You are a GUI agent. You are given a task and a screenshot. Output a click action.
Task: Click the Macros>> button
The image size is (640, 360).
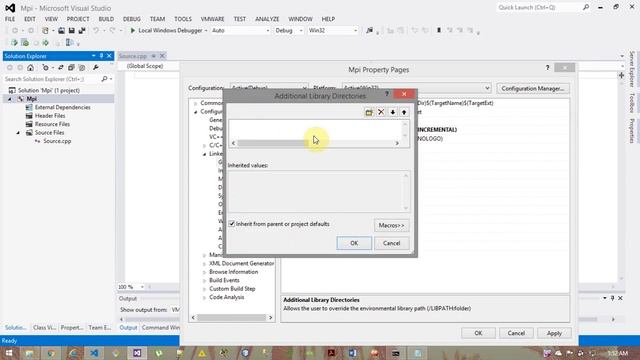click(x=391, y=225)
